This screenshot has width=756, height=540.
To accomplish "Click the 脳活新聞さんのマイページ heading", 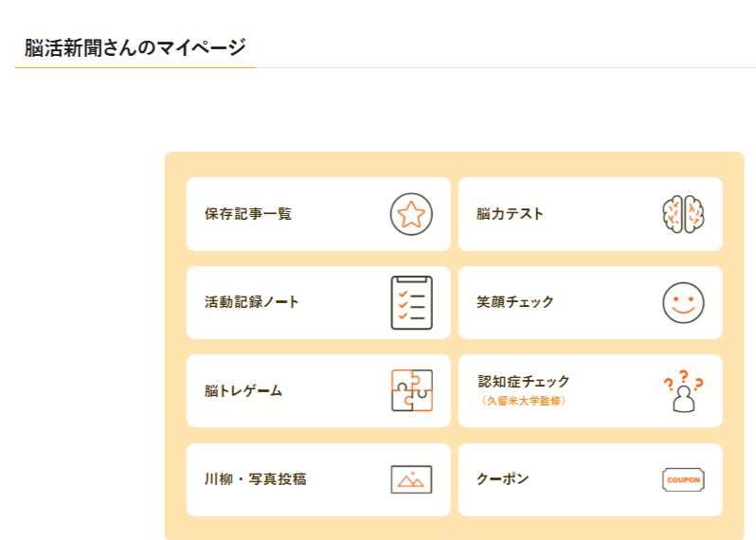I will (x=135, y=48).
